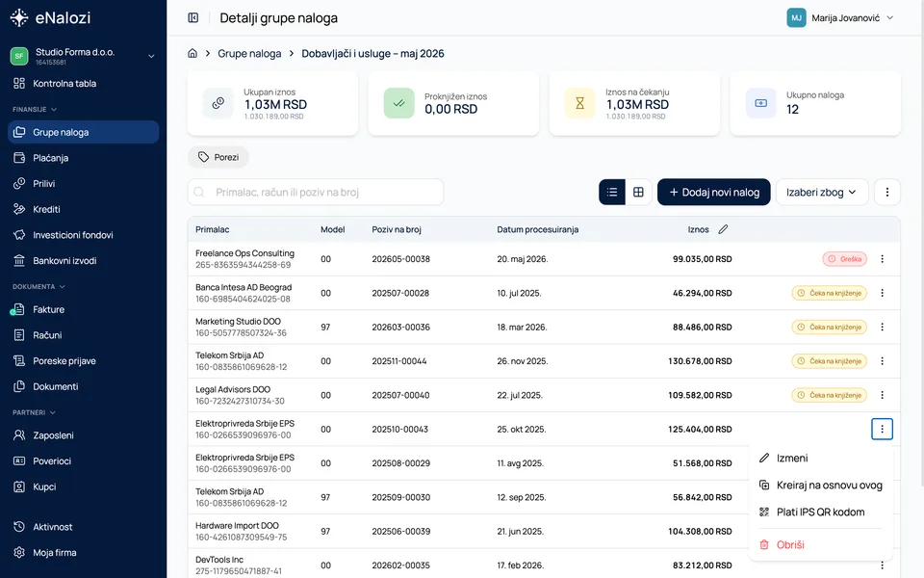
Task: Collapse the PARTNERI sidebar section
Action: tap(35, 413)
